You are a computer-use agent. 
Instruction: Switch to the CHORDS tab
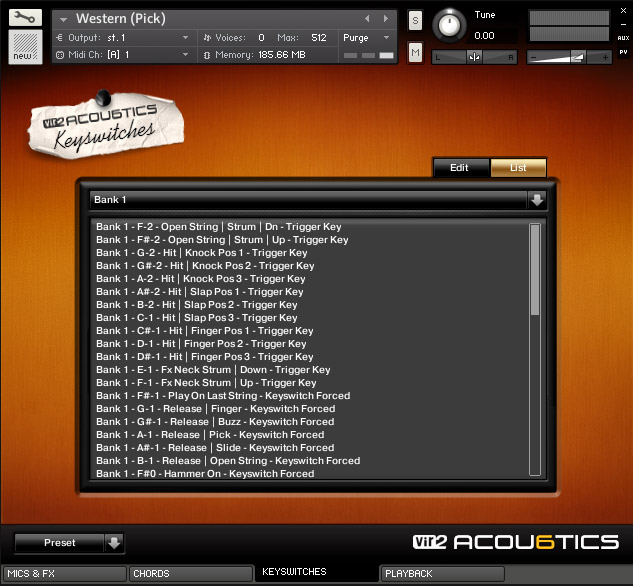click(x=190, y=574)
